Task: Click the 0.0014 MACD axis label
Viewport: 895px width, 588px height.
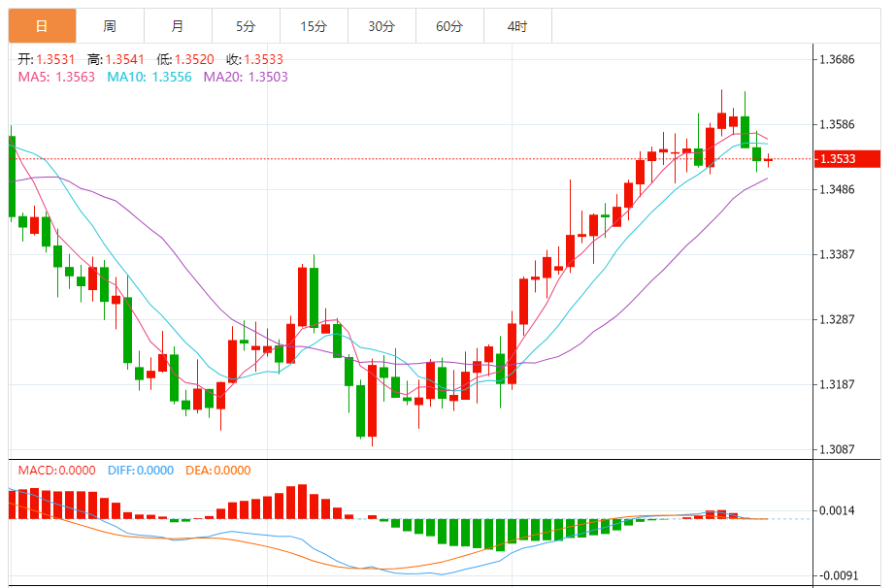Action: [837, 510]
